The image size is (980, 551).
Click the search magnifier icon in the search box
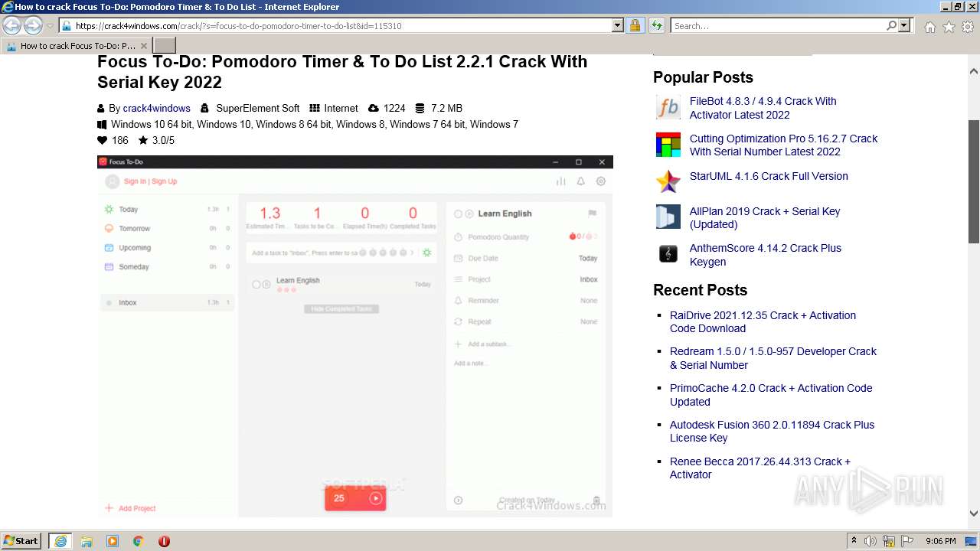pos(891,25)
